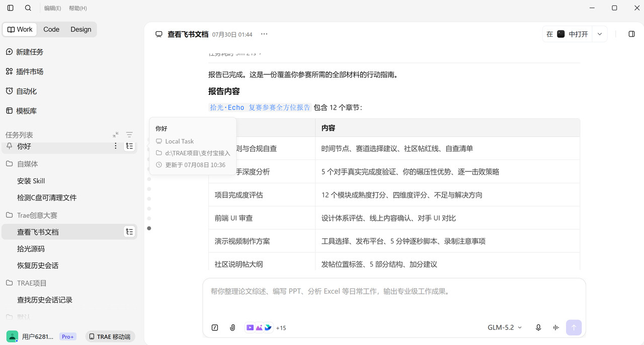This screenshot has width=644, height=345.
Task: Click the audio waveform icon
Action: tap(556, 327)
